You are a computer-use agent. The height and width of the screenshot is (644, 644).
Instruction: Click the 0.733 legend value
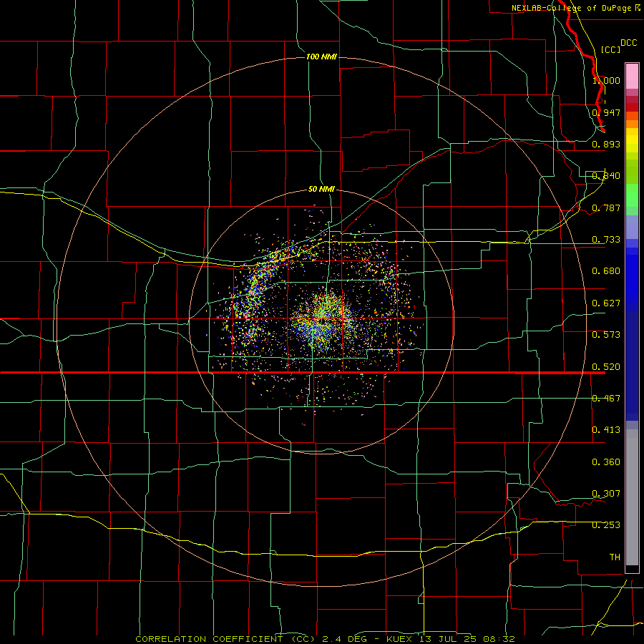606,240
